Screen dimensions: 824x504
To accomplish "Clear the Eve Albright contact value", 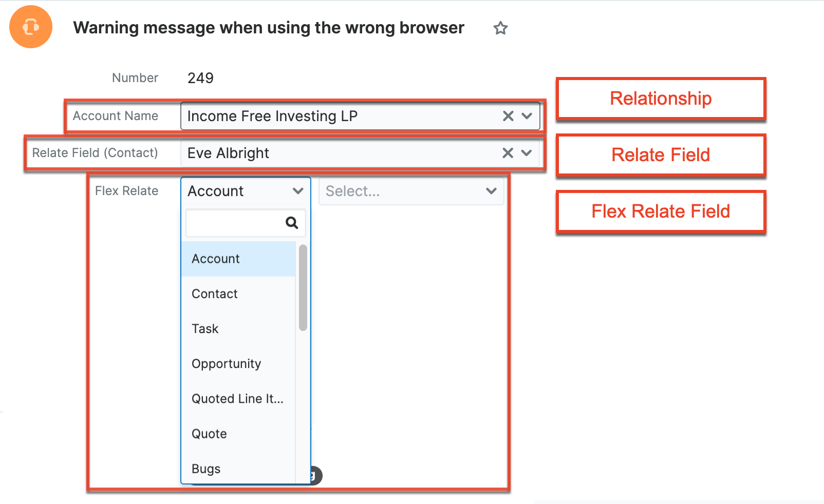I will [x=508, y=153].
